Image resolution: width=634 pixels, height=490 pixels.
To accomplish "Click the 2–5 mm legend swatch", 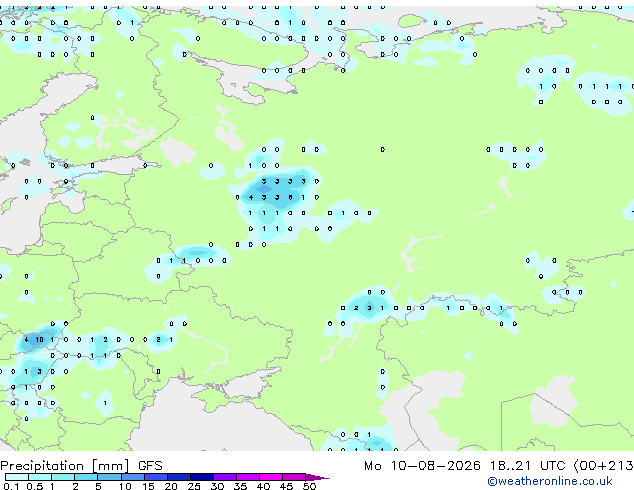I will coord(86,477).
